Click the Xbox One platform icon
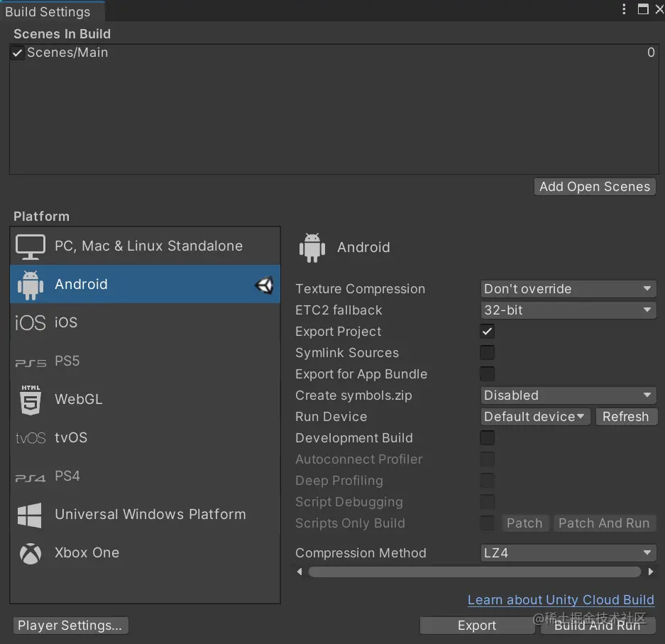 click(x=30, y=553)
